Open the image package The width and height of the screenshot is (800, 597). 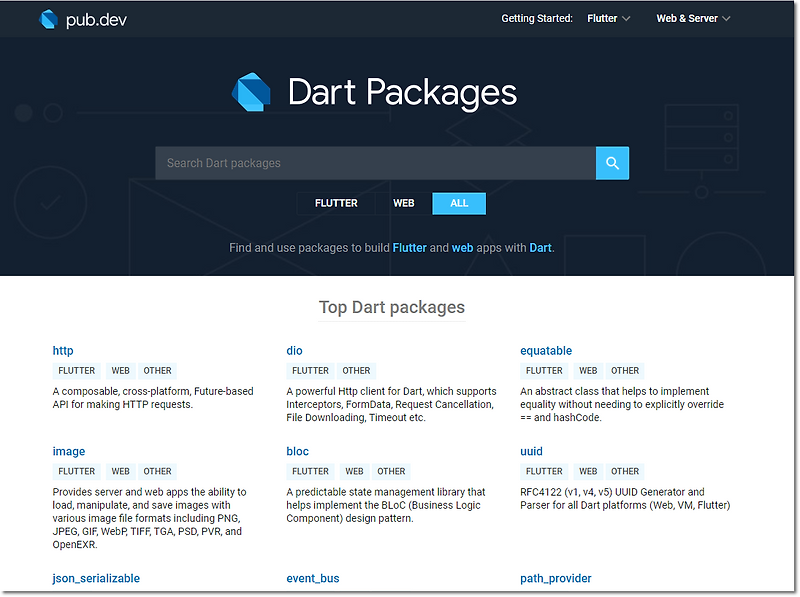pyautogui.click(x=69, y=451)
